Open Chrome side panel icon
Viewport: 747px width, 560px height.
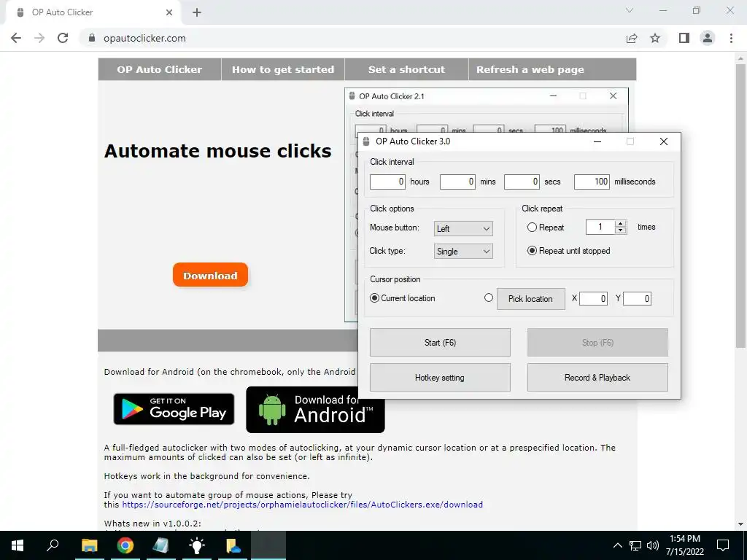point(684,38)
